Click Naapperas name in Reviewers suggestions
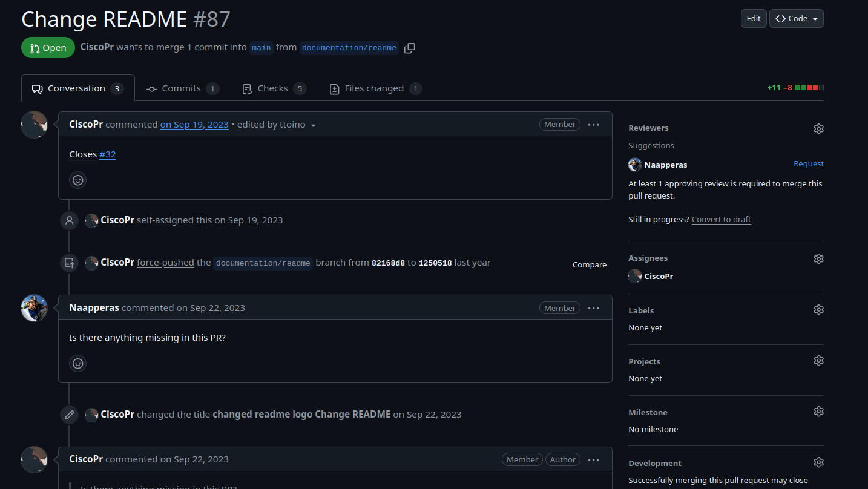Image resolution: width=868 pixels, height=489 pixels. pyautogui.click(x=666, y=165)
